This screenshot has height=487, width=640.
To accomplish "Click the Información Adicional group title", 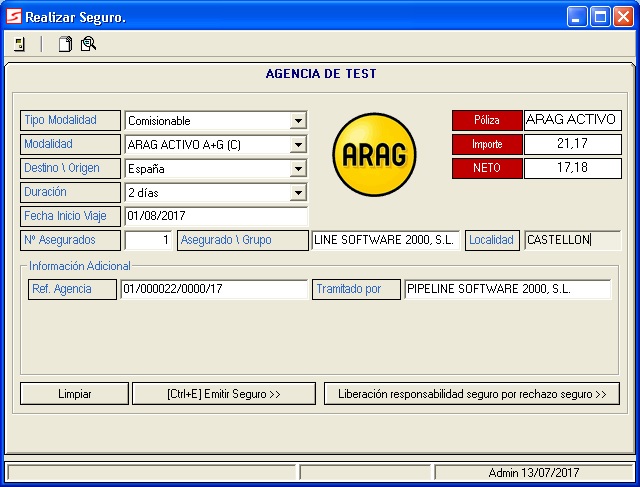I will (80, 266).
